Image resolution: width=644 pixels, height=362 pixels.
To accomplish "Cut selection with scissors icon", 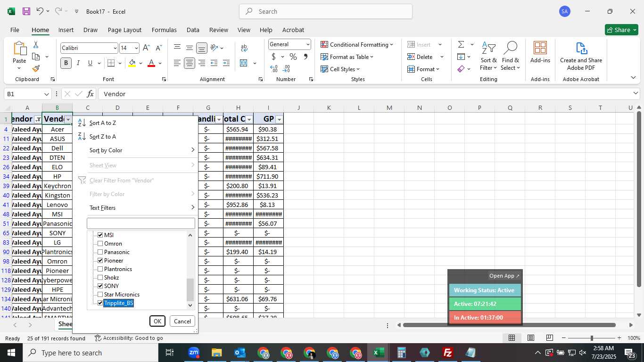I will [36, 44].
